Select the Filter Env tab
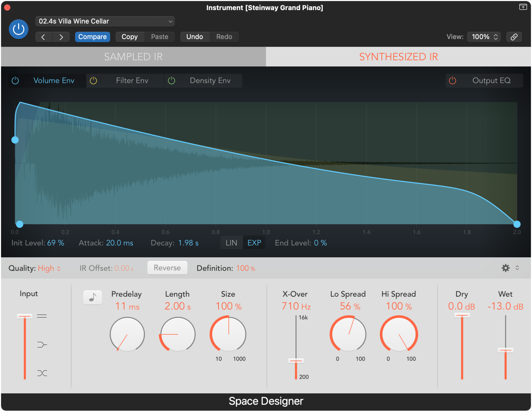 132,81
